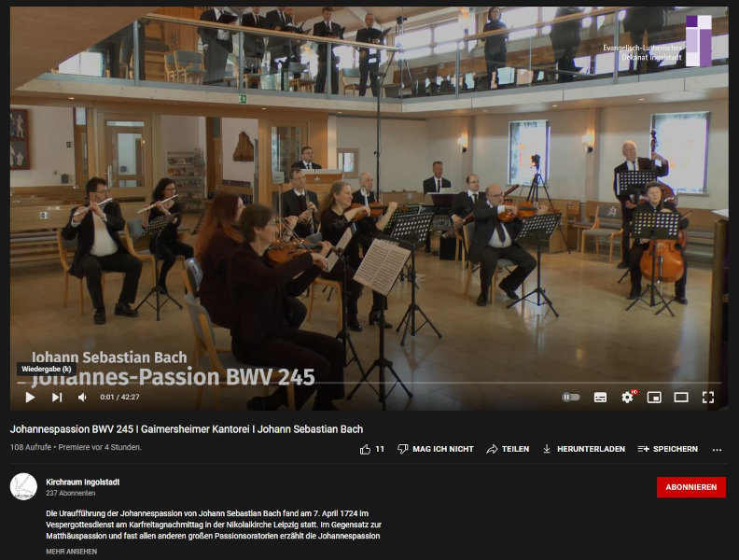Image resolution: width=739 pixels, height=560 pixels.
Task: Enable miniplayer mode
Action: (654, 398)
